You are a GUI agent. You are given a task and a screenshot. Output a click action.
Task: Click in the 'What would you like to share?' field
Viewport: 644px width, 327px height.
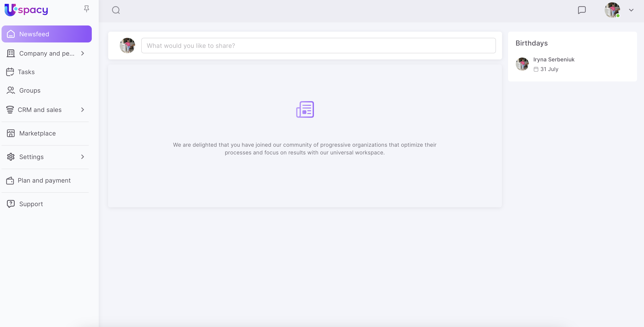pyautogui.click(x=318, y=46)
